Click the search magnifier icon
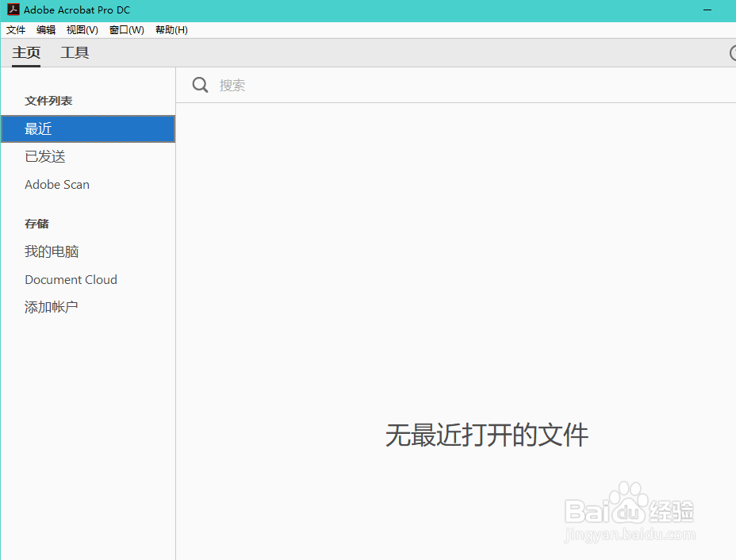Image resolution: width=736 pixels, height=560 pixels. 200,85
